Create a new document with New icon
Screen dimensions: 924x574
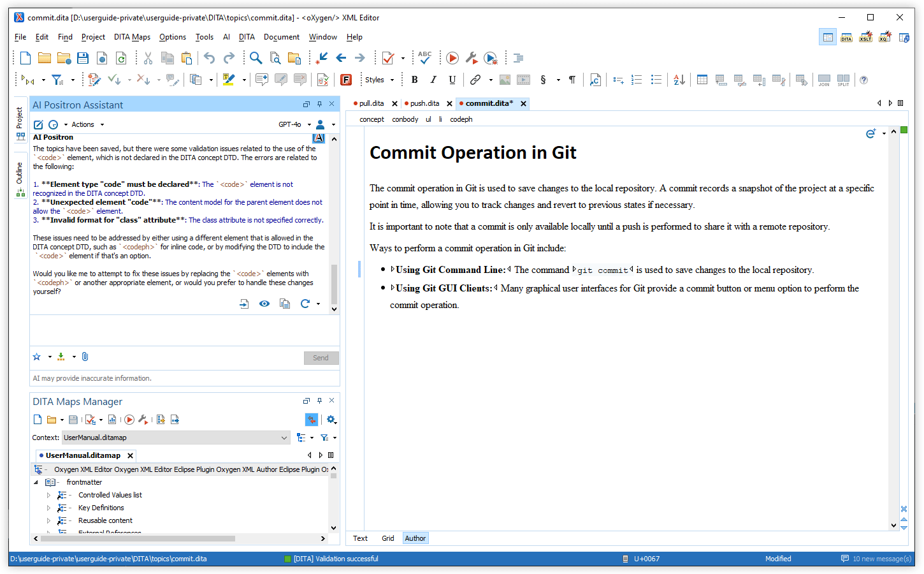click(25, 58)
